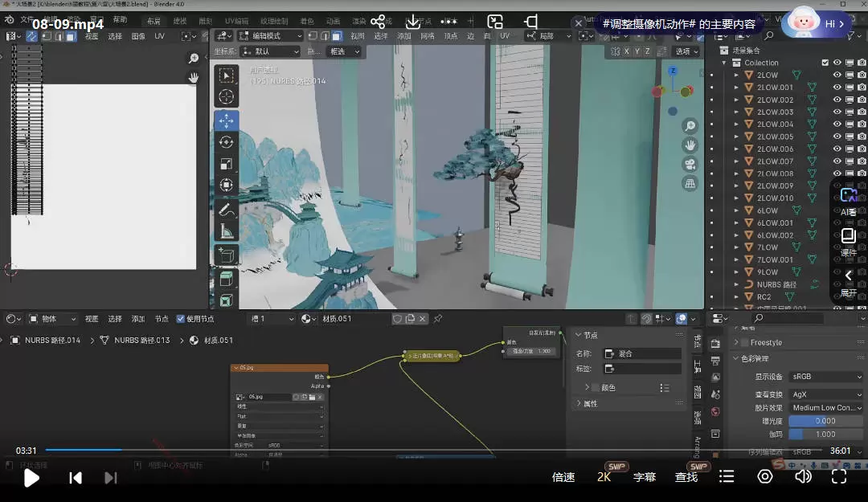Image resolution: width=868 pixels, height=502 pixels.
Task: Activate the Scale tool
Action: click(227, 164)
